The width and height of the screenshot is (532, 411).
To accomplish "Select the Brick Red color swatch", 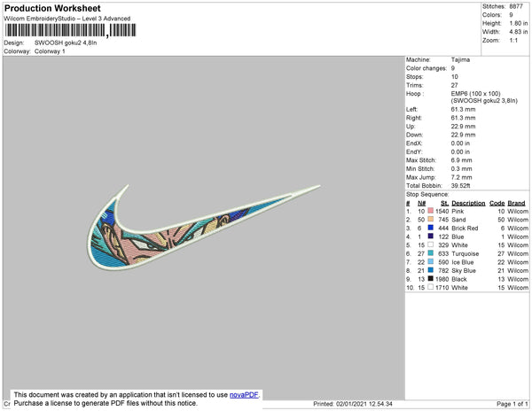I will (431, 228).
